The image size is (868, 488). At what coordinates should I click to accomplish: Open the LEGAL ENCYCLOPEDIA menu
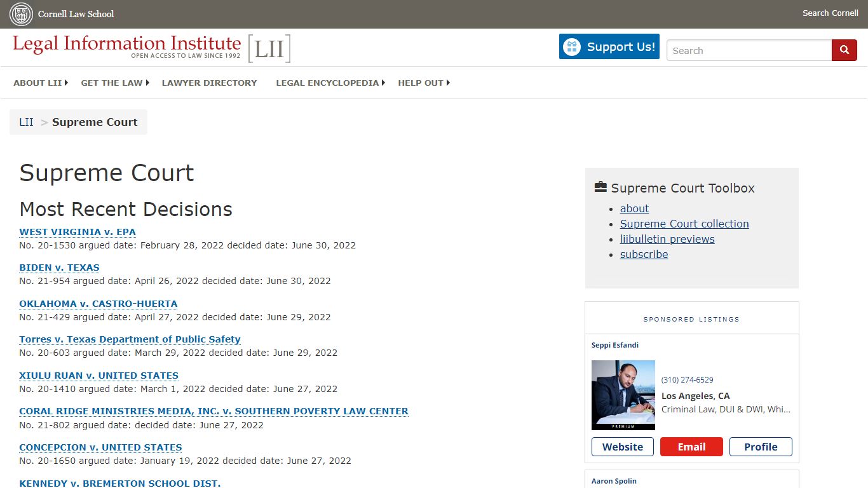click(x=327, y=83)
